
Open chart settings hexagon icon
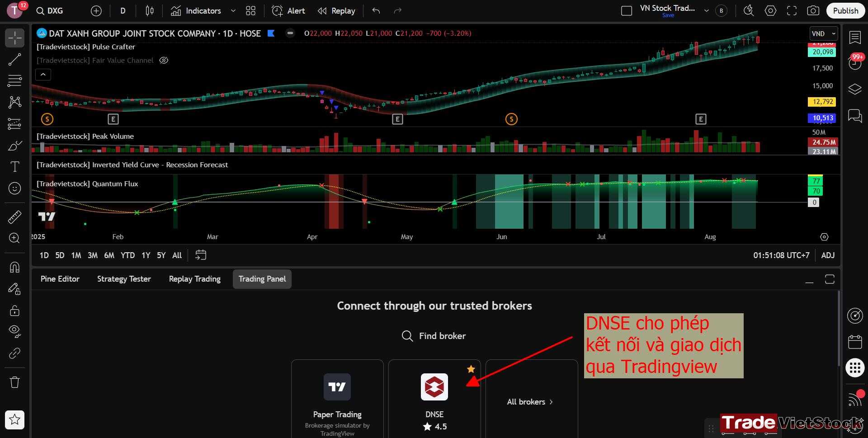tap(770, 11)
